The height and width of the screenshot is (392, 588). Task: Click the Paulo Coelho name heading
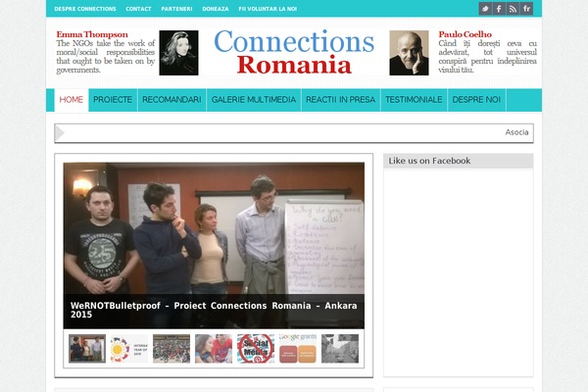465,34
